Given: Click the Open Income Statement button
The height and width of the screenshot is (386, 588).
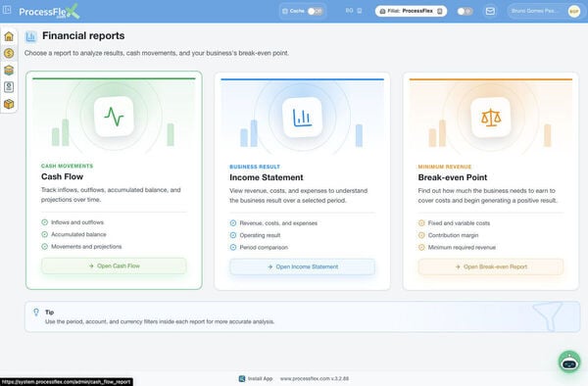Looking at the screenshot, I should (302, 266).
